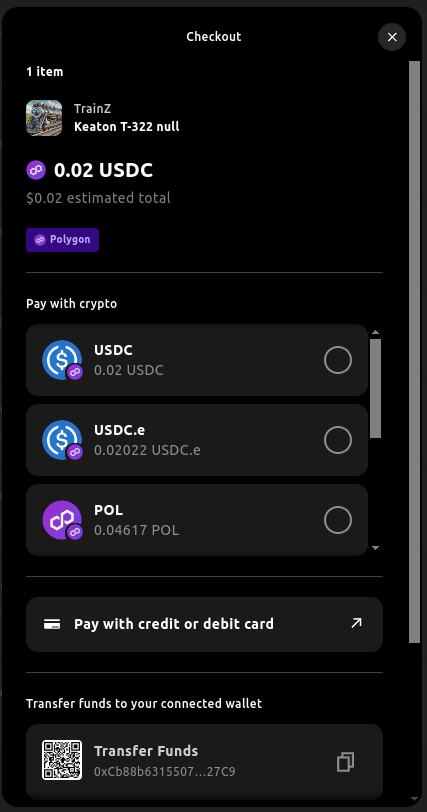Click the POL token icon
427x812 pixels.
62,520
